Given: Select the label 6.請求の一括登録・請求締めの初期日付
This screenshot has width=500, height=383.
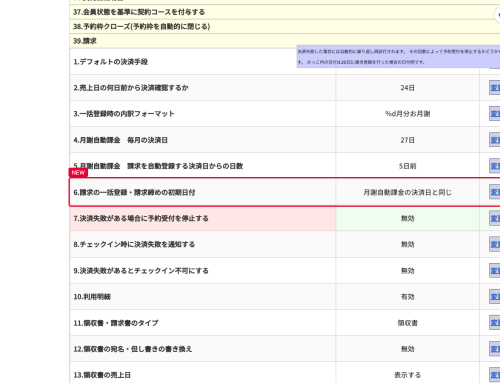Looking at the screenshot, I should 134,192.
